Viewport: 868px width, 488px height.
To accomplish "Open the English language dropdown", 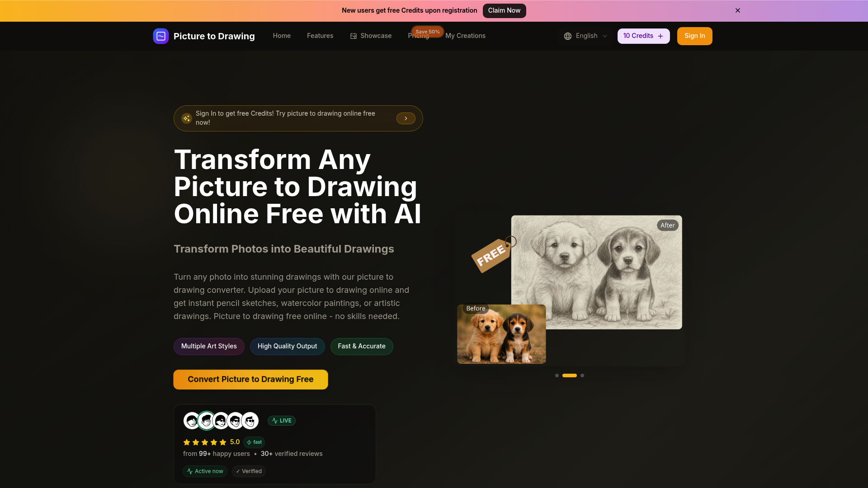I will (x=586, y=36).
